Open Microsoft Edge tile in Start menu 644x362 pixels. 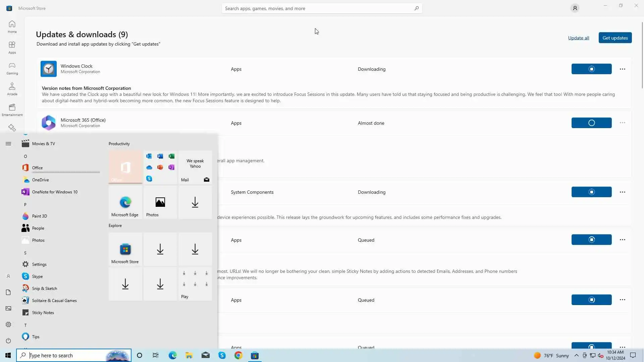[125, 202]
